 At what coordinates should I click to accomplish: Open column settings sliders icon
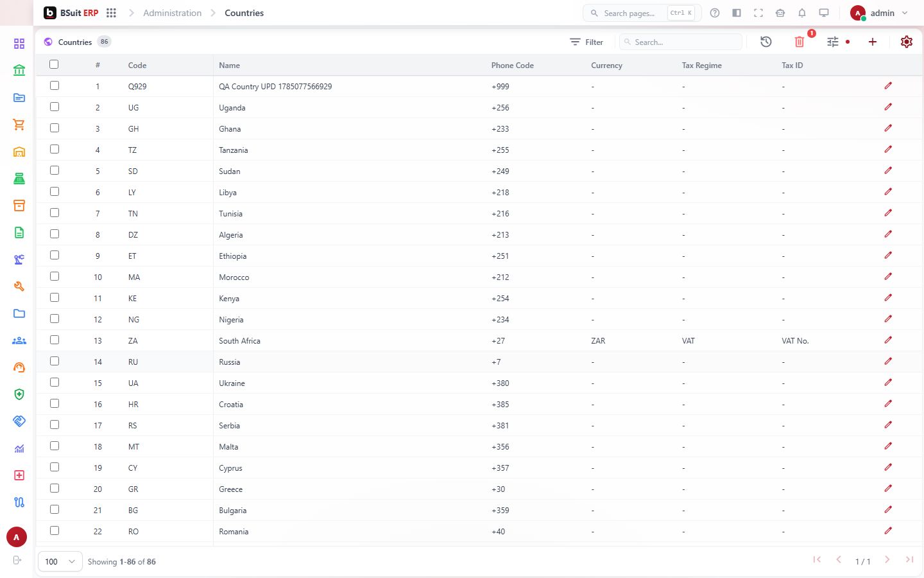coord(833,42)
